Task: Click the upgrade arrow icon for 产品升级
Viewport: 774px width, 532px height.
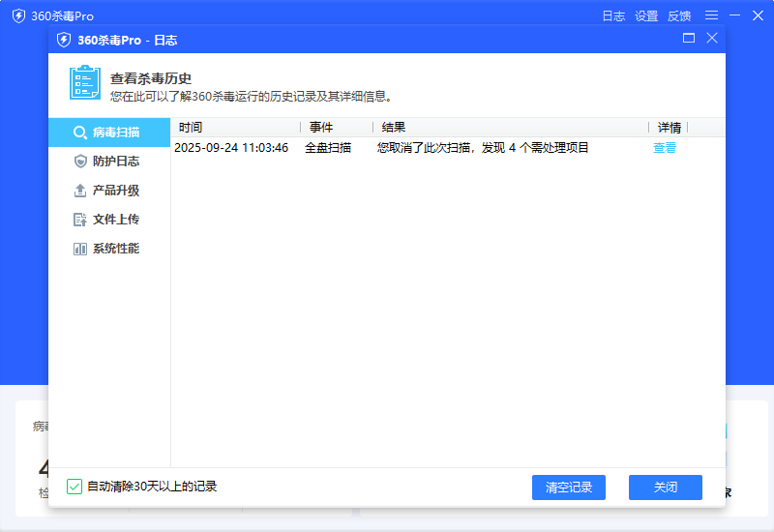Action: (x=80, y=191)
